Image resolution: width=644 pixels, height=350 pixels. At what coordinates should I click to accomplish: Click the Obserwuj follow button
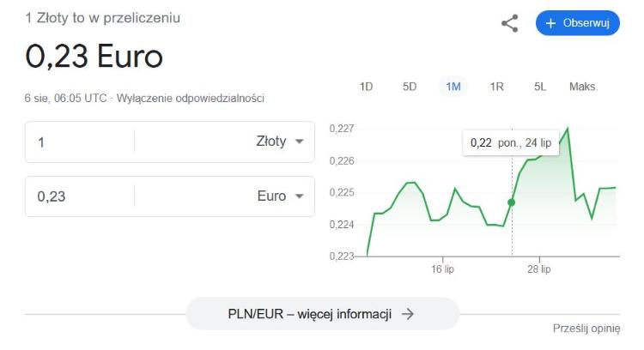pos(577,23)
